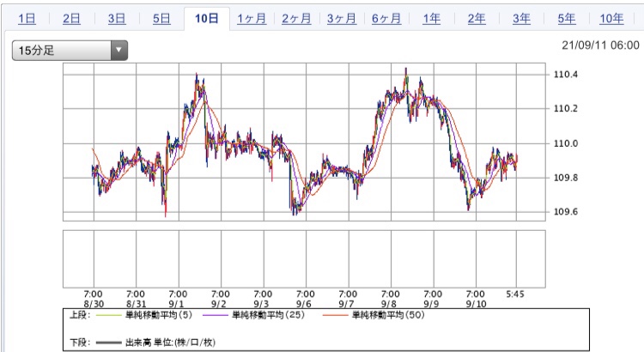
Task: Click the 9/6 date axis label
Action: (x=303, y=304)
